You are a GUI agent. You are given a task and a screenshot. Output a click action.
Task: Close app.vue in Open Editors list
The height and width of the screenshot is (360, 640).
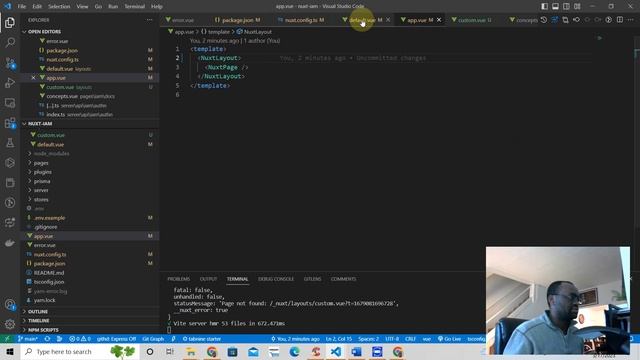pyautogui.click(x=33, y=78)
